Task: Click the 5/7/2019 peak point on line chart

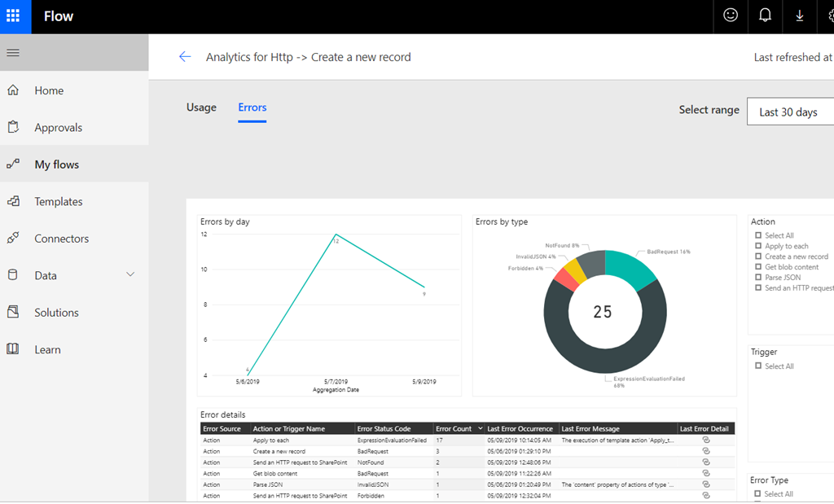Action: [336, 234]
